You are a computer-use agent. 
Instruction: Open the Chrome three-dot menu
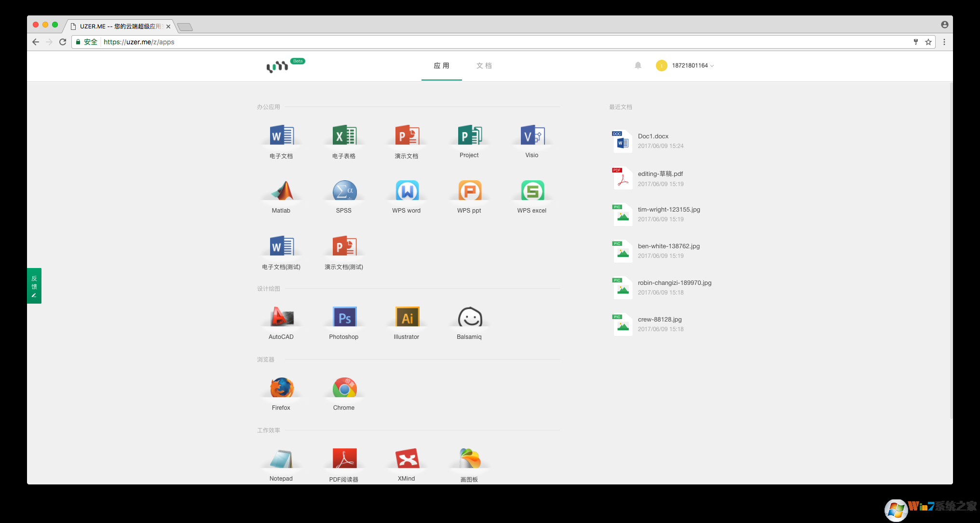tap(944, 42)
